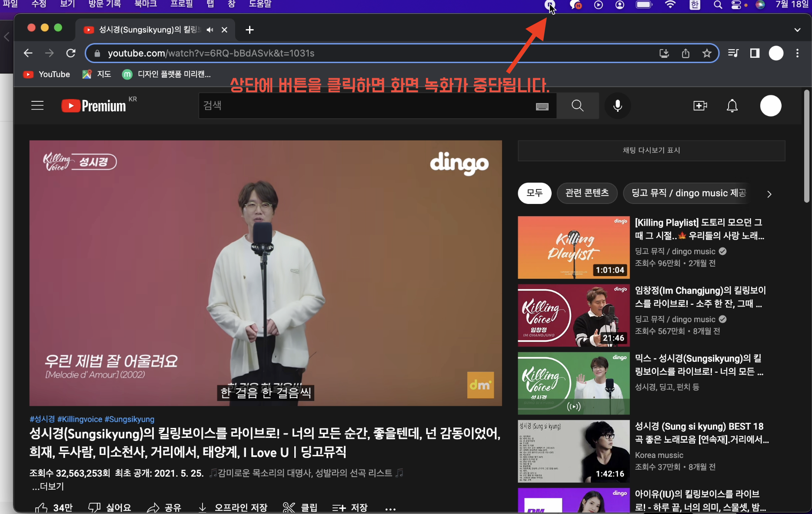This screenshot has height=514, width=812.
Task: Open the 지도 maps bookmark
Action: 97,74
